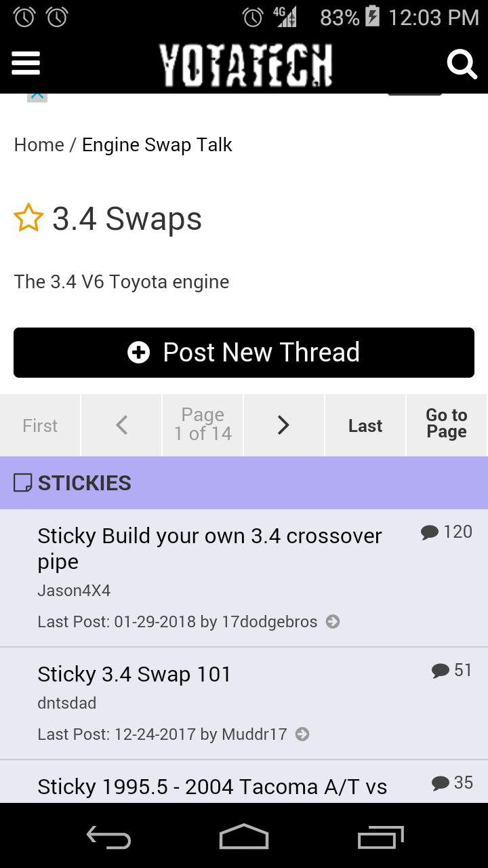
Task: Click Post New Thread button
Action: (244, 353)
